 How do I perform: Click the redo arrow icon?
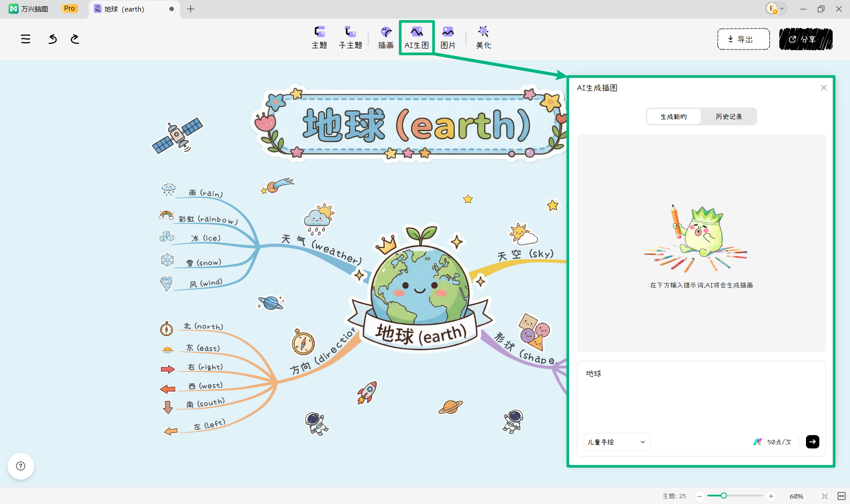pyautogui.click(x=75, y=39)
